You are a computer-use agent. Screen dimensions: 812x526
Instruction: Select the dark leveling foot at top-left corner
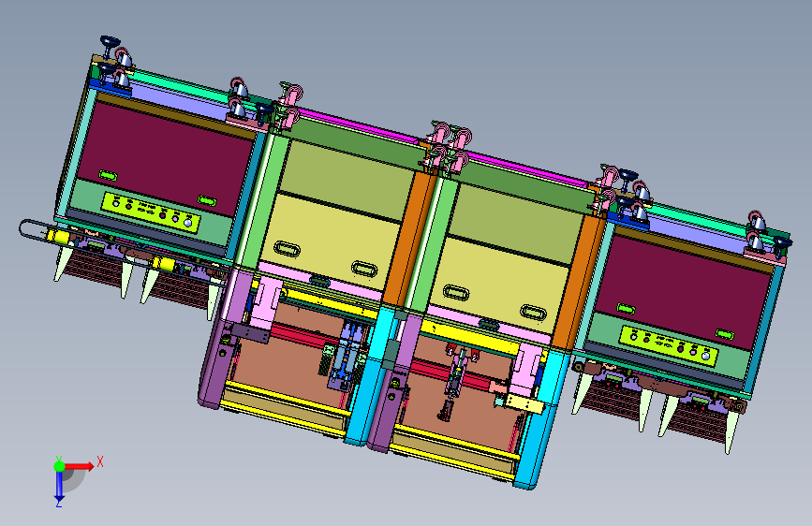[110, 45]
